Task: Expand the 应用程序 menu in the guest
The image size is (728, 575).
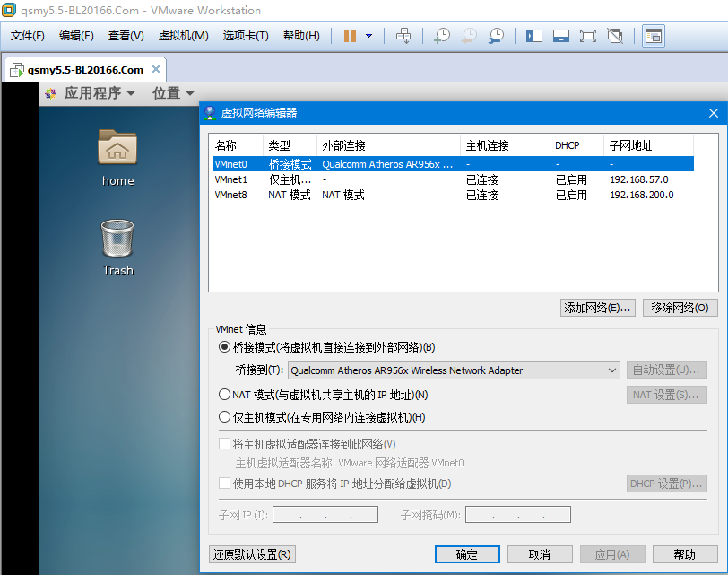Action: click(99, 93)
